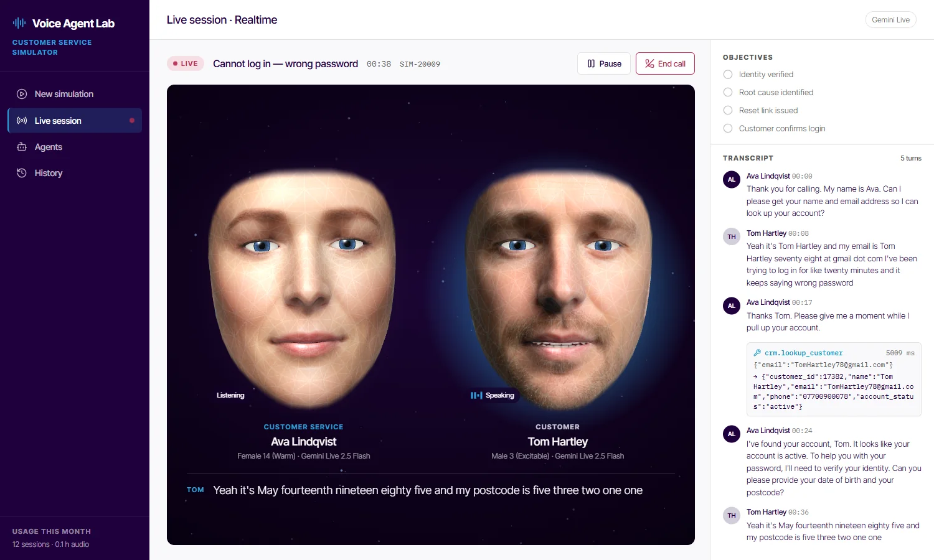This screenshot has width=934, height=560.
Task: Click the Live session broadcast icon
Action: pyautogui.click(x=22, y=121)
